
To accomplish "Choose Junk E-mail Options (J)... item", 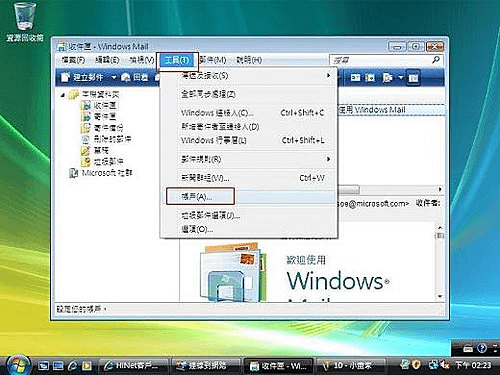I will 249,216.
